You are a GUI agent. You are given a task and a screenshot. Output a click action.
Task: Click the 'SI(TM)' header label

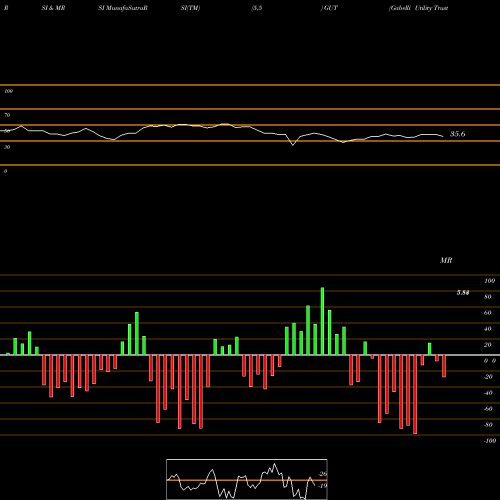(190, 8)
